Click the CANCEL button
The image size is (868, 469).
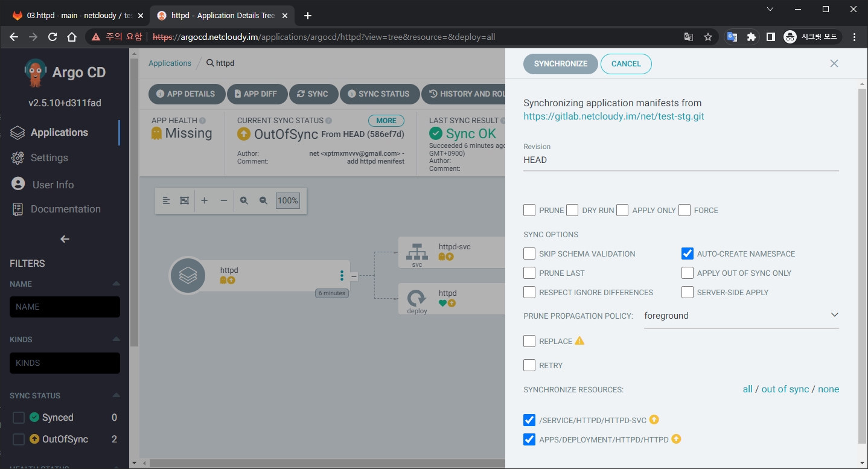click(626, 64)
